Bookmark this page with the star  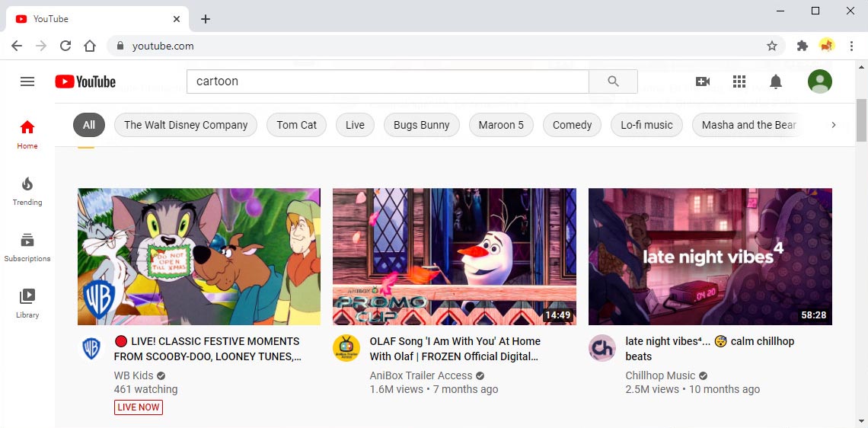771,46
